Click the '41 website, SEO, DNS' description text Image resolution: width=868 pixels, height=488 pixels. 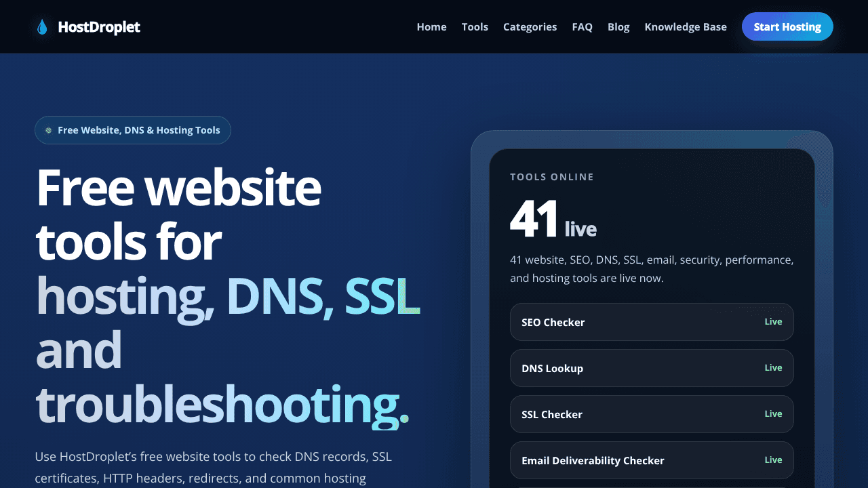652,269
